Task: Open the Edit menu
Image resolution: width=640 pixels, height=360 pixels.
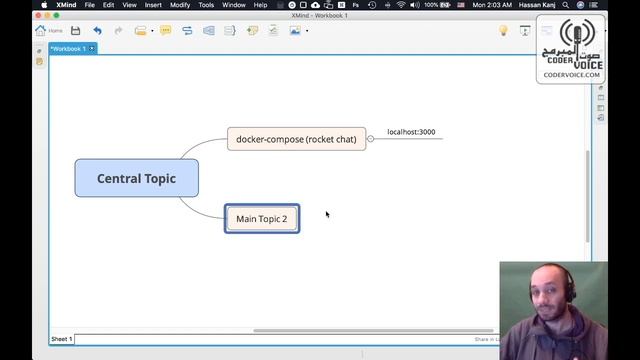Action: 109,5
